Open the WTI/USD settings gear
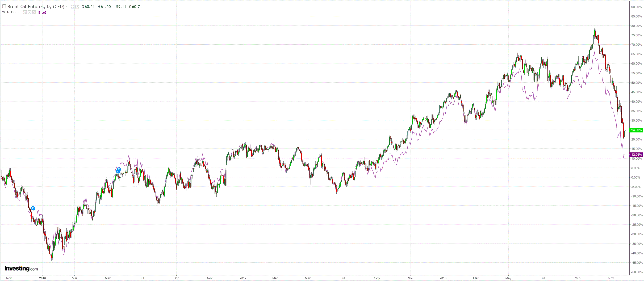Screen dimensions: 644x281 pyautogui.click(x=30, y=12)
